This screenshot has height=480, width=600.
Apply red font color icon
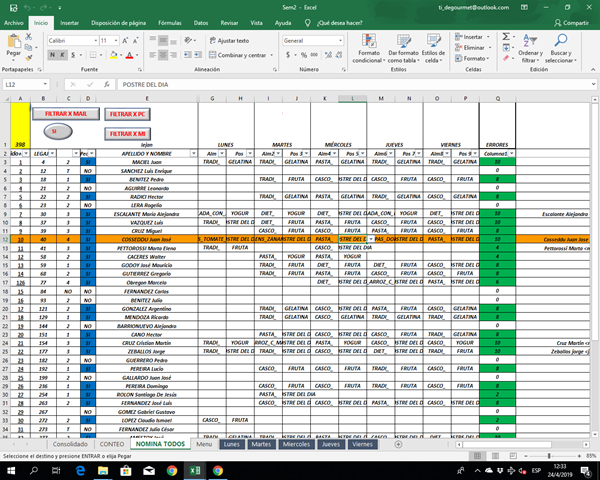129,55
